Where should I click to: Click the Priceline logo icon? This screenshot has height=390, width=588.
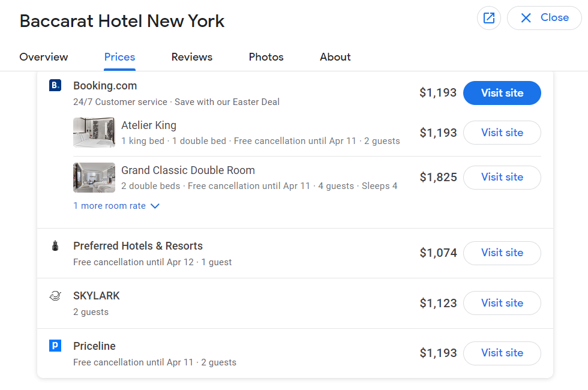[x=55, y=346]
